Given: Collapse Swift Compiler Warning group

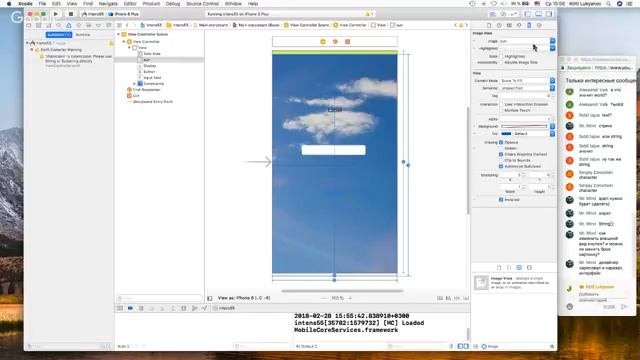Looking at the screenshot, I should (x=32, y=50).
